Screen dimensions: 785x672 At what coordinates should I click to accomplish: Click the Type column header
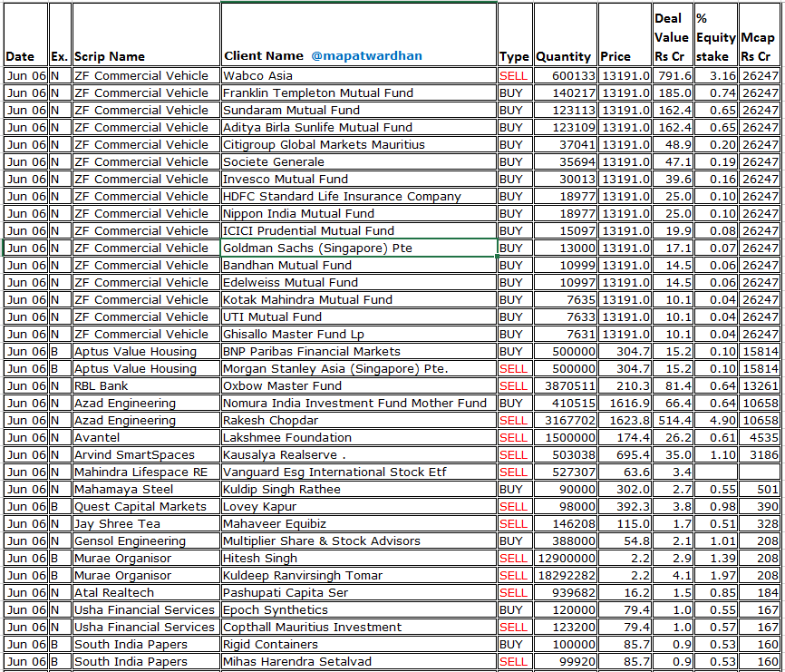pyautogui.click(x=515, y=34)
